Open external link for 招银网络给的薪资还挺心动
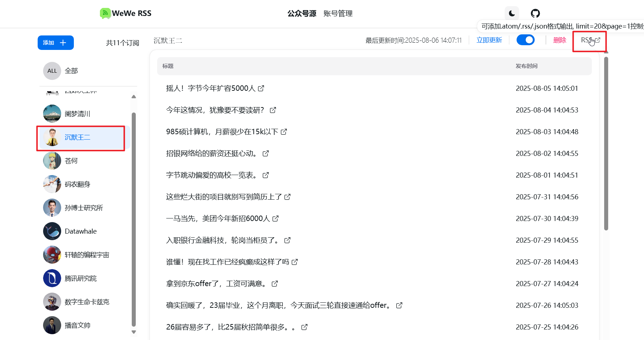644x340 pixels. pyautogui.click(x=266, y=153)
